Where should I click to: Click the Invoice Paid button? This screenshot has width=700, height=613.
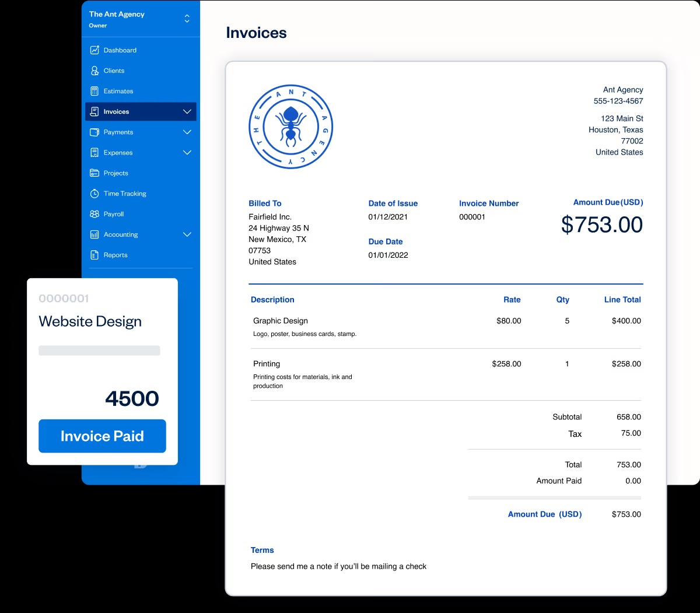[102, 436]
